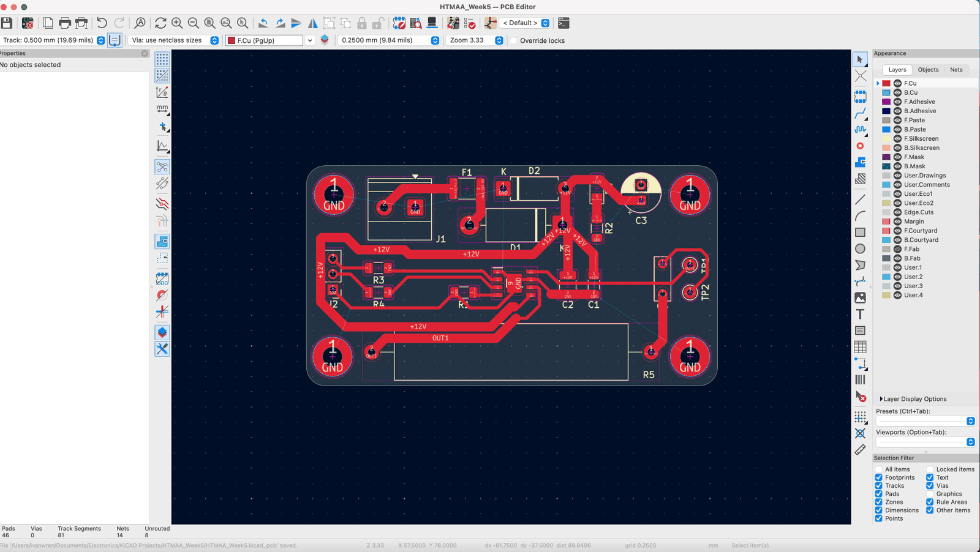Select the Route tracks tool
The width and height of the screenshot is (980, 552).
tap(861, 113)
